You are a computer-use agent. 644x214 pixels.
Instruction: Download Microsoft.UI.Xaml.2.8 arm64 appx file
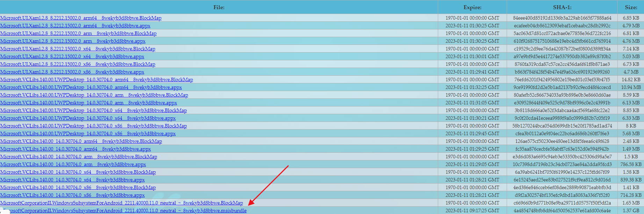[75, 26]
